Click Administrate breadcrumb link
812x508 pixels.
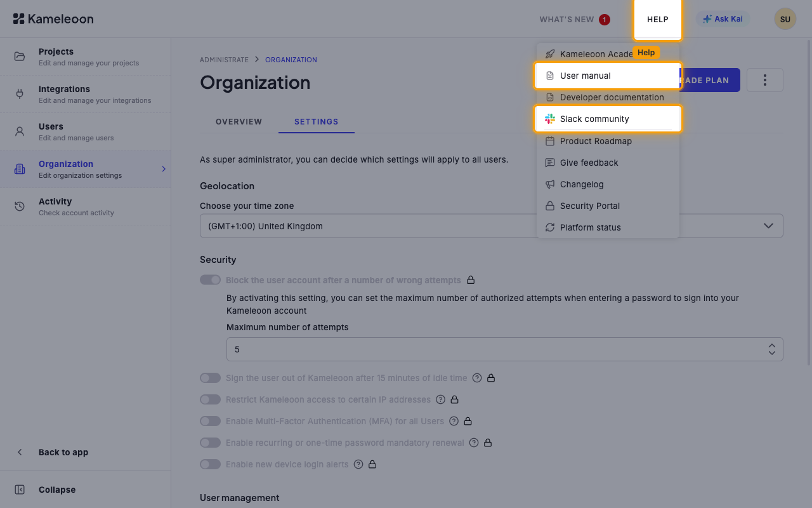pos(224,60)
